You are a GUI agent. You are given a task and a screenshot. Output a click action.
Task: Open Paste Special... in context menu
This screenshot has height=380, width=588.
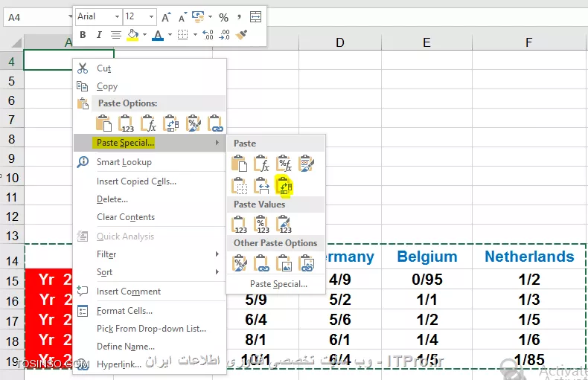pos(150,143)
